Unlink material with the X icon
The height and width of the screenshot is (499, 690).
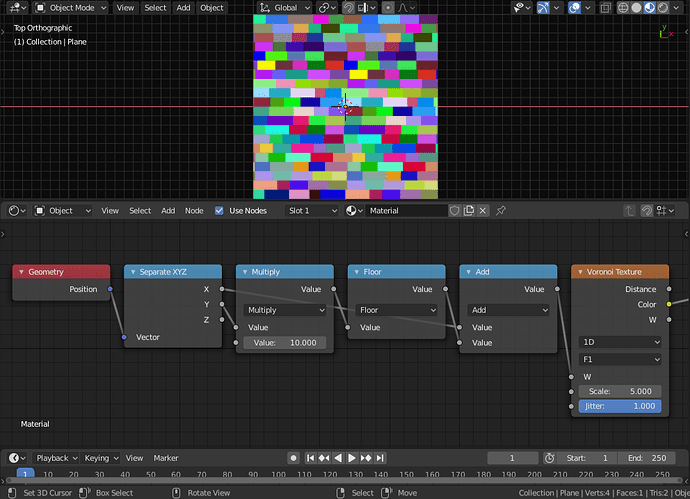(483, 211)
